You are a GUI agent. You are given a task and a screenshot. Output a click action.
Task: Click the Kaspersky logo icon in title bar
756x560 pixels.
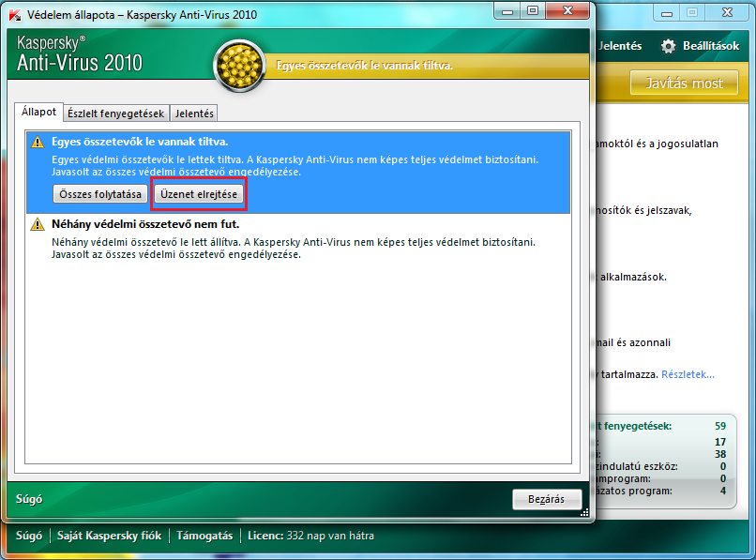coord(15,15)
